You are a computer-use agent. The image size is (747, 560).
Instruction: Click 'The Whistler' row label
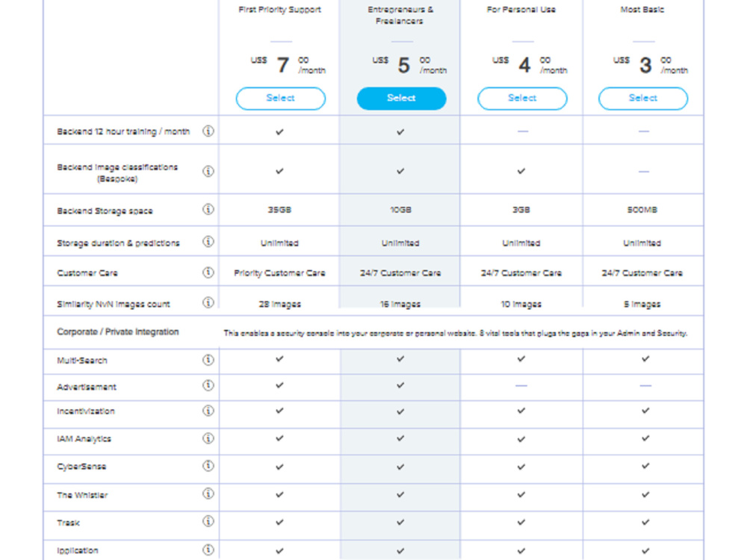82,495
